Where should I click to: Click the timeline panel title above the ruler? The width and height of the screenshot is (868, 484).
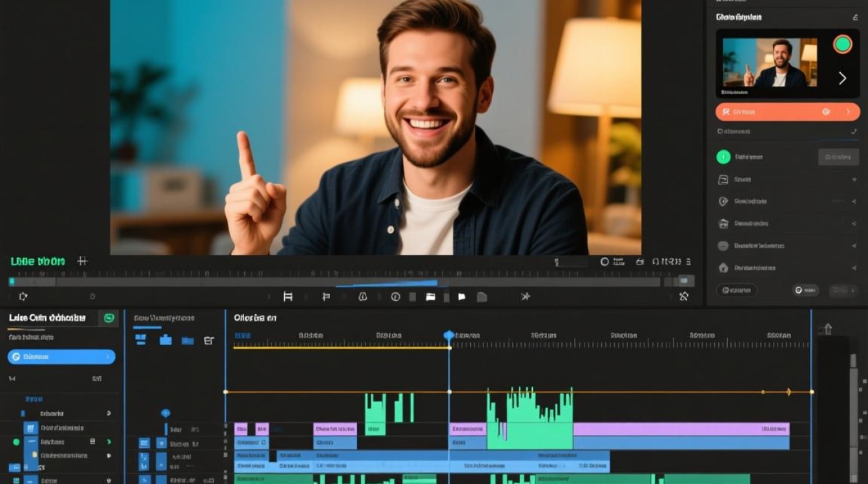pyautogui.click(x=255, y=318)
